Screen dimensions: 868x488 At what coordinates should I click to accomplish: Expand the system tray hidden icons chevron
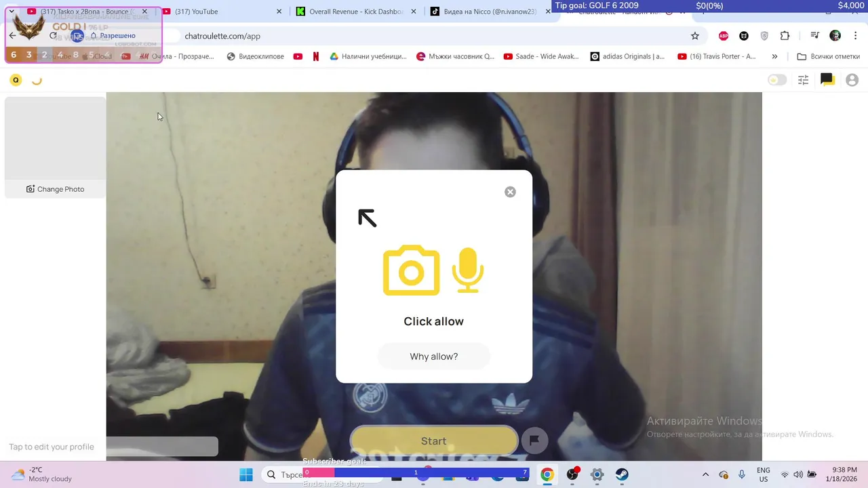pyautogui.click(x=705, y=474)
